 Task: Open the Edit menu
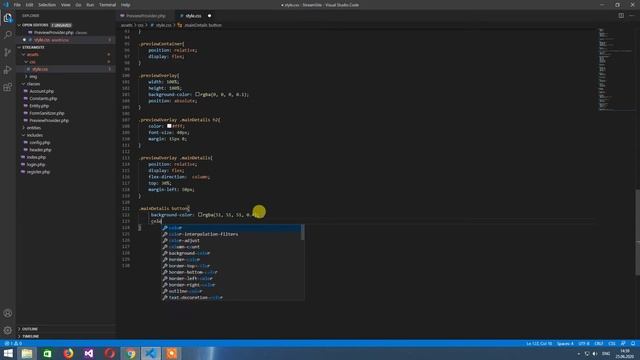pos(29,5)
